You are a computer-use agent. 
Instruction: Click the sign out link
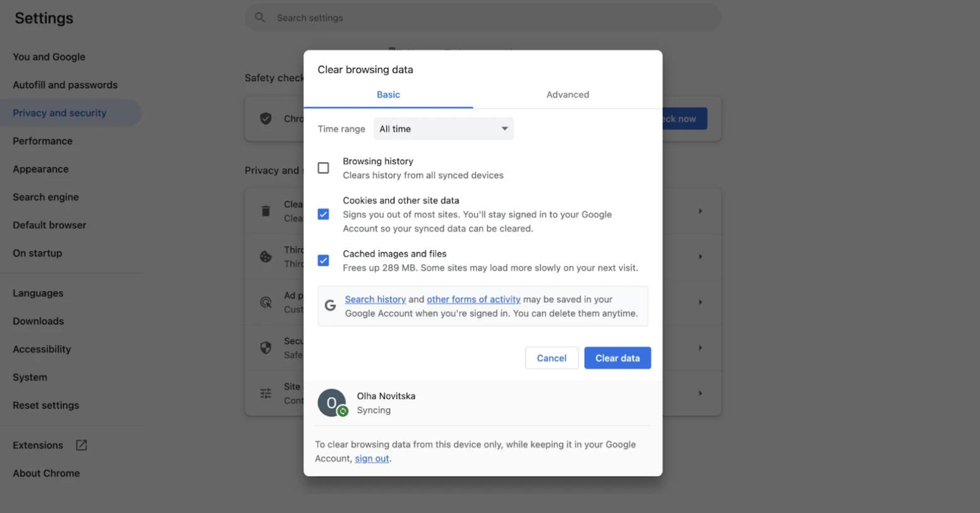point(372,458)
